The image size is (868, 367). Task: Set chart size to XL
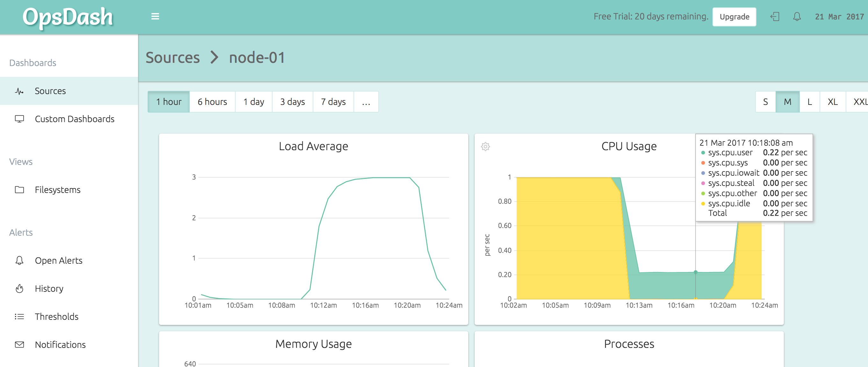pos(833,102)
